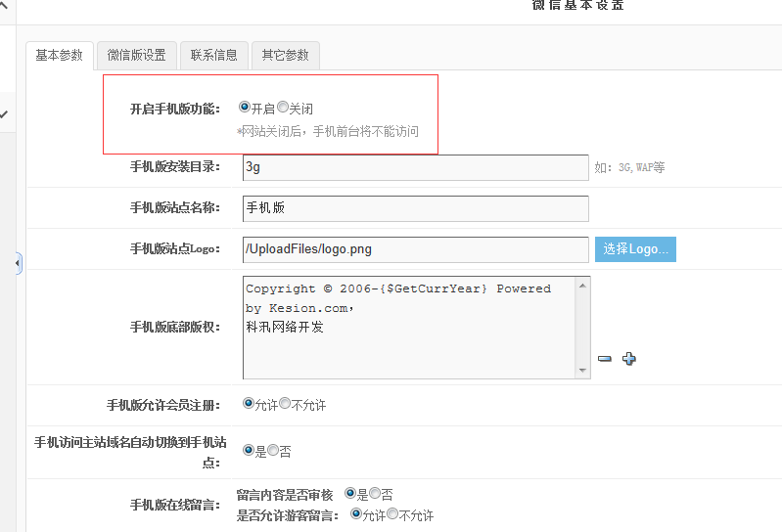Select 否 for auto-switch to mobile site

[273, 450]
